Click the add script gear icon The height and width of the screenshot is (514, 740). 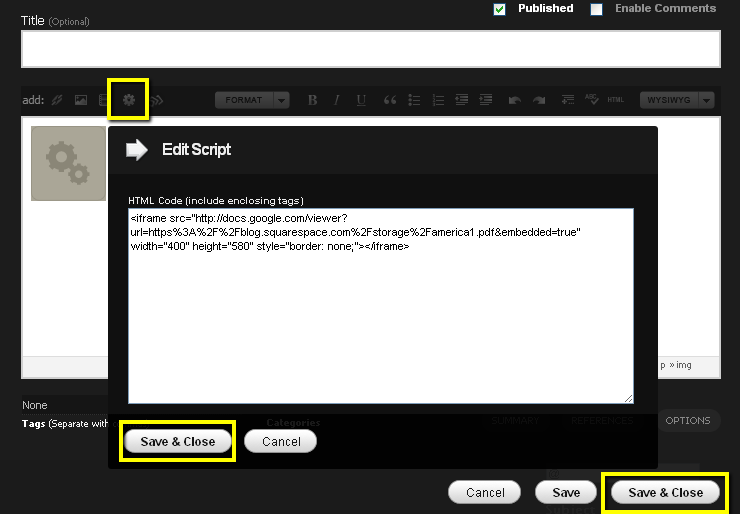(129, 100)
